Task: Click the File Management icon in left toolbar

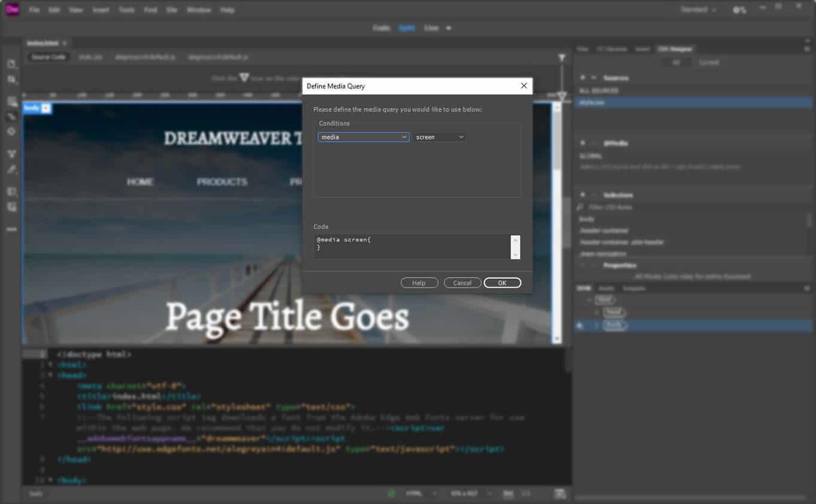Action: 11,80
